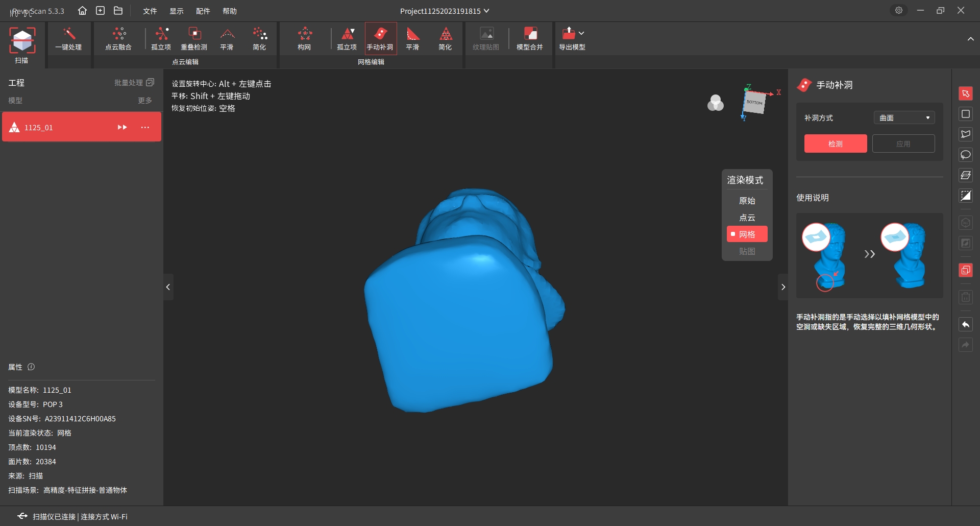Toggle batch processing (批量处理) checkbox
The height and width of the screenshot is (526, 980).
(150, 83)
